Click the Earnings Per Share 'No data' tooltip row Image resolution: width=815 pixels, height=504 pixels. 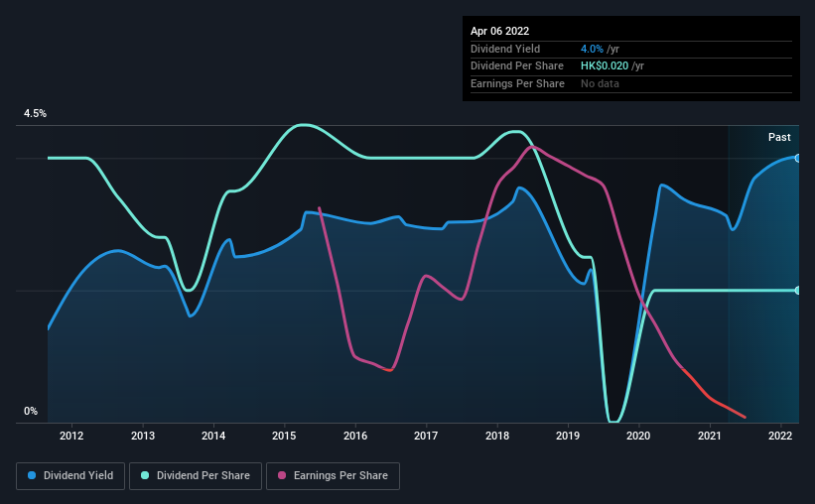click(631, 83)
